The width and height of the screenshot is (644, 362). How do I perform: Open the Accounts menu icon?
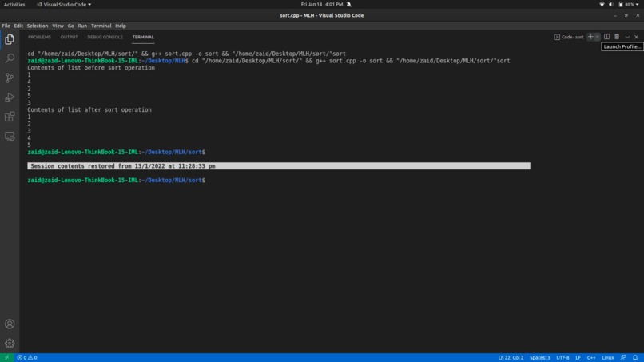10,324
